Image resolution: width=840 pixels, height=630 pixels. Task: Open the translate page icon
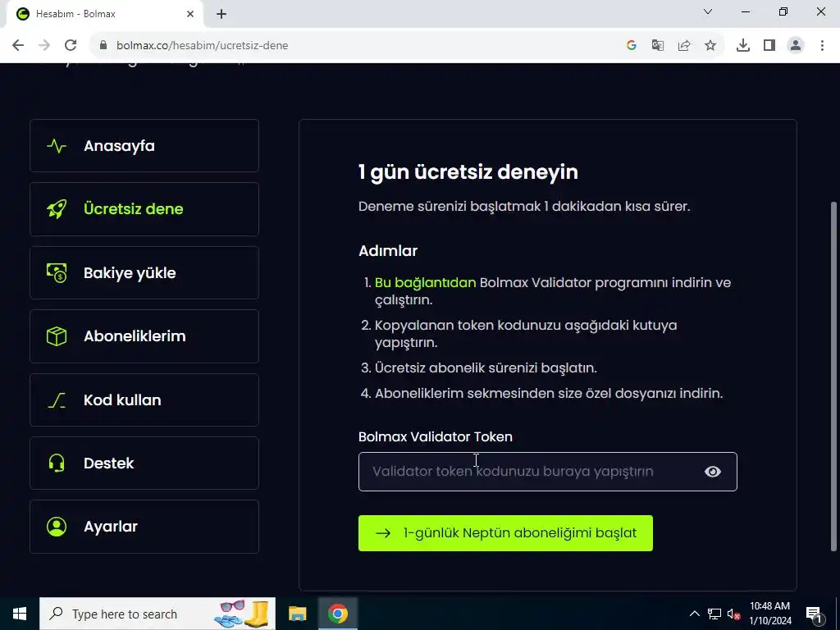tap(658, 46)
